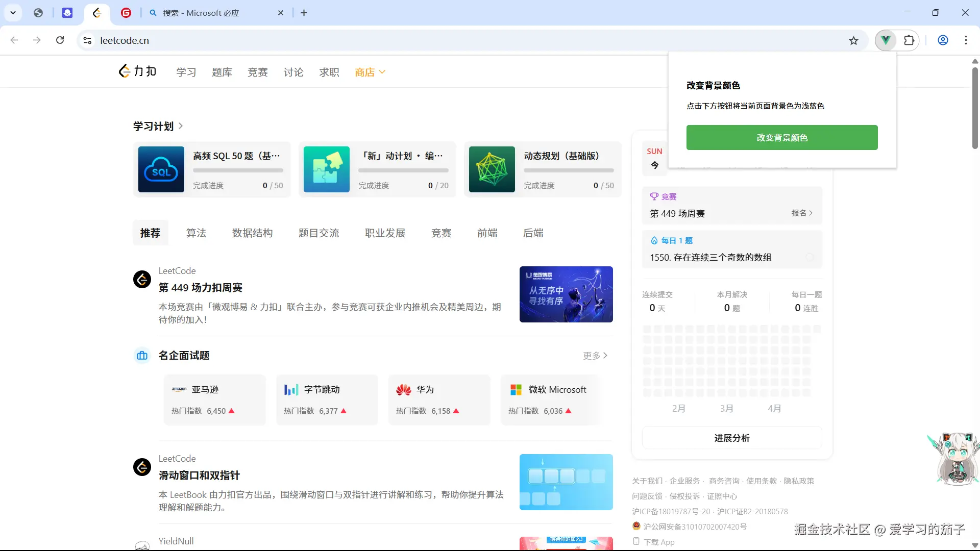Viewport: 980px width, 551px height.
Task: Expand 更多 company interview questions
Action: (595, 356)
